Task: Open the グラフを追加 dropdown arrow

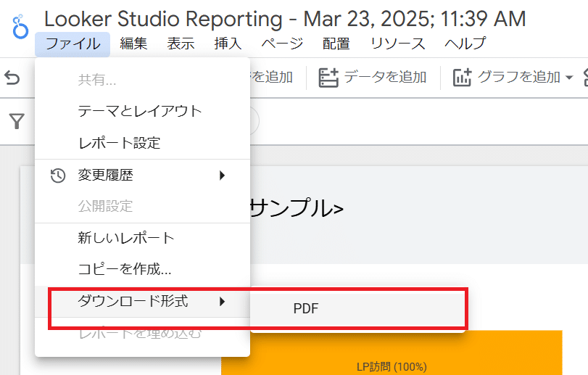Action: coord(569,78)
